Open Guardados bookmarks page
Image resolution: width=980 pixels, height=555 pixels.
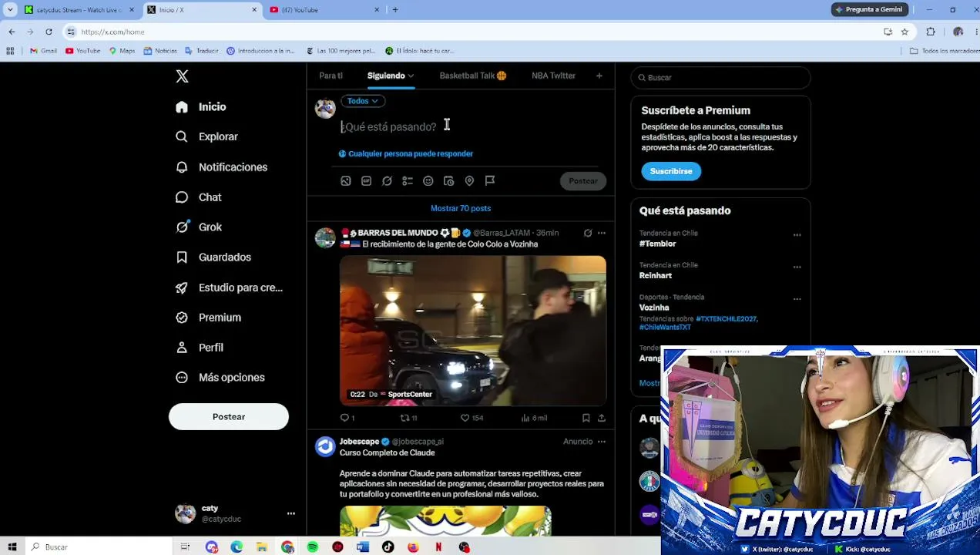213,257
